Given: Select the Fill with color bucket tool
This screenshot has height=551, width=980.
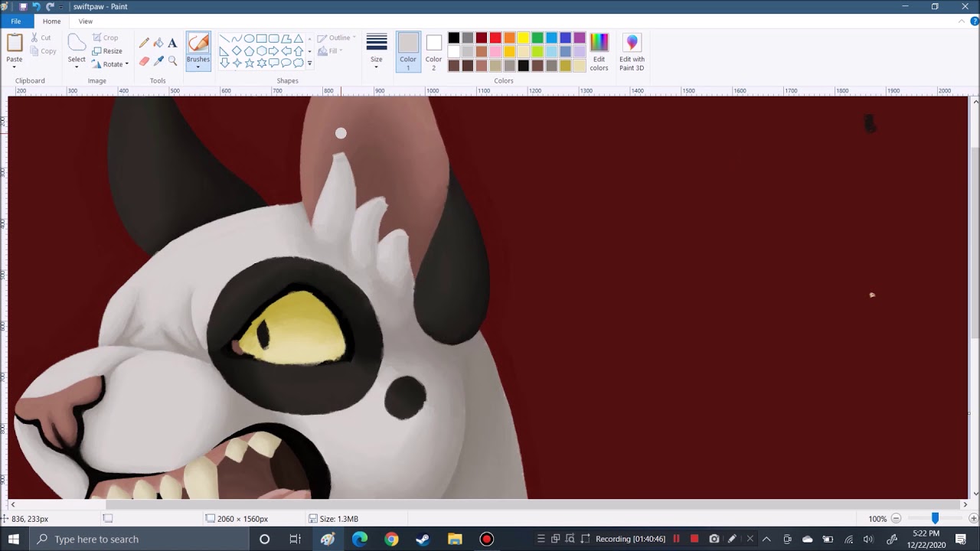Looking at the screenshot, I should pyautogui.click(x=158, y=44).
